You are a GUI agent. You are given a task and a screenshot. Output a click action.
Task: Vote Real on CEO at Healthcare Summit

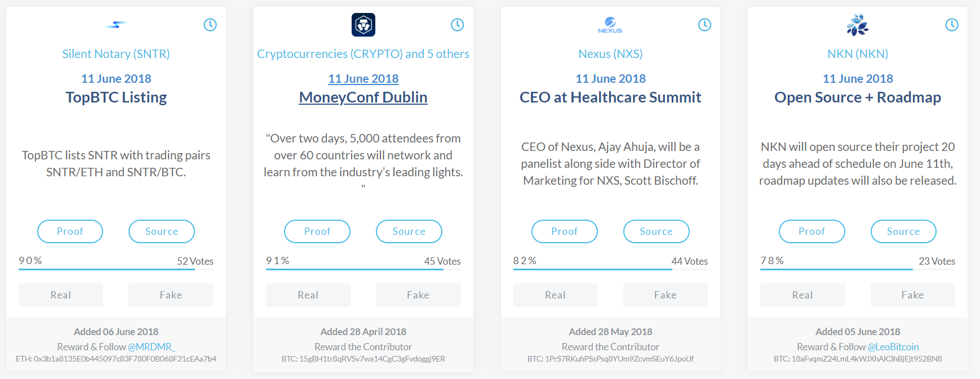pyautogui.click(x=555, y=295)
